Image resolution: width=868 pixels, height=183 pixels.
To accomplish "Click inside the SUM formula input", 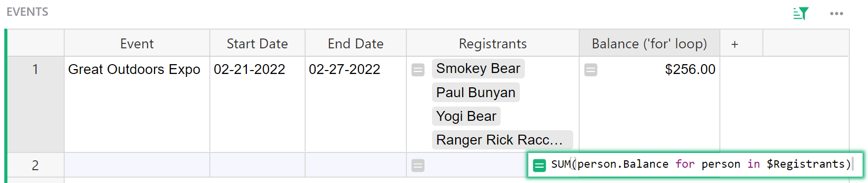I will (701, 164).
